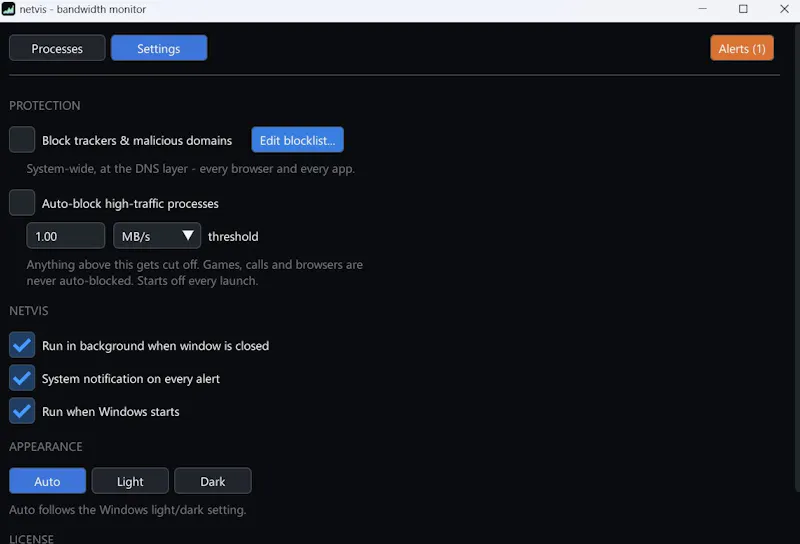Click the APPEARANCE section heading
This screenshot has height=544, width=800.
pyautogui.click(x=46, y=447)
